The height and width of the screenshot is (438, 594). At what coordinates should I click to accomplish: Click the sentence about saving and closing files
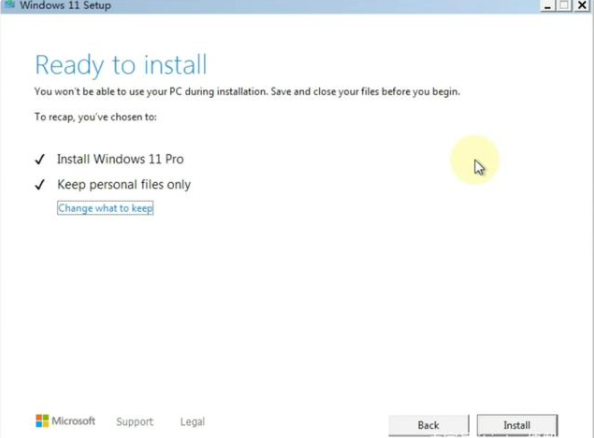pos(365,92)
